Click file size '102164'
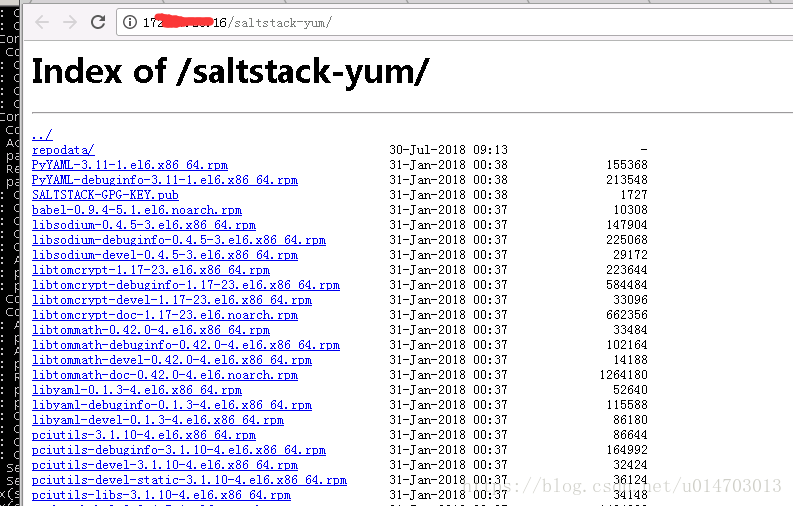This screenshot has height=506, width=793. [627, 345]
